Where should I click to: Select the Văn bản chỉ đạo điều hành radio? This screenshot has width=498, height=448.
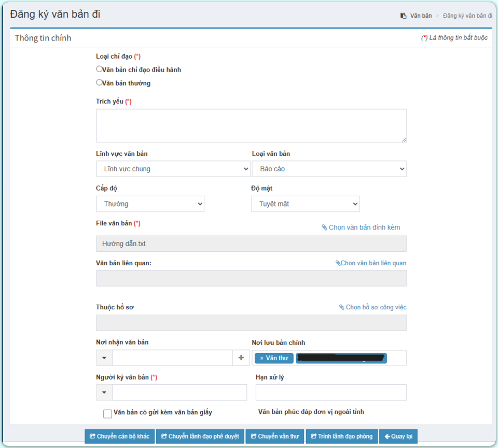[x=99, y=69]
